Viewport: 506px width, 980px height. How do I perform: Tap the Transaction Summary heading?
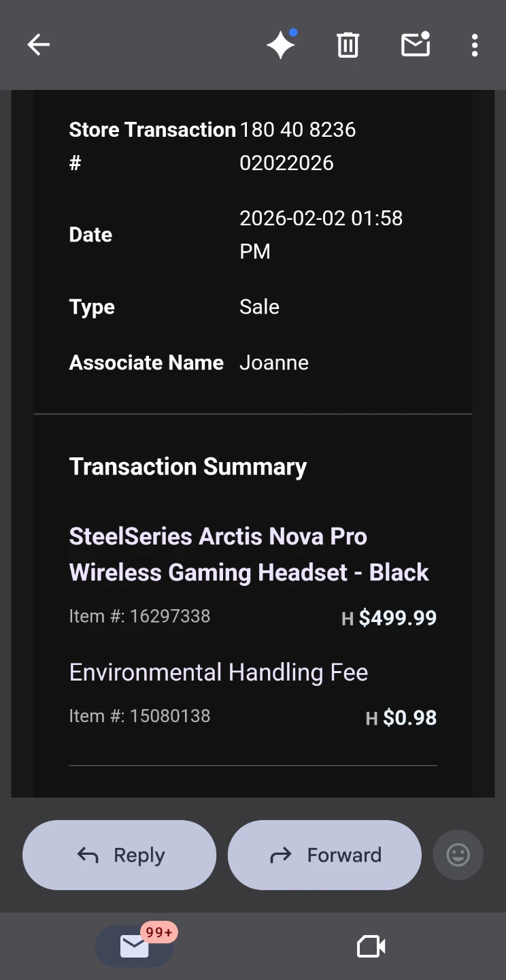tap(188, 467)
